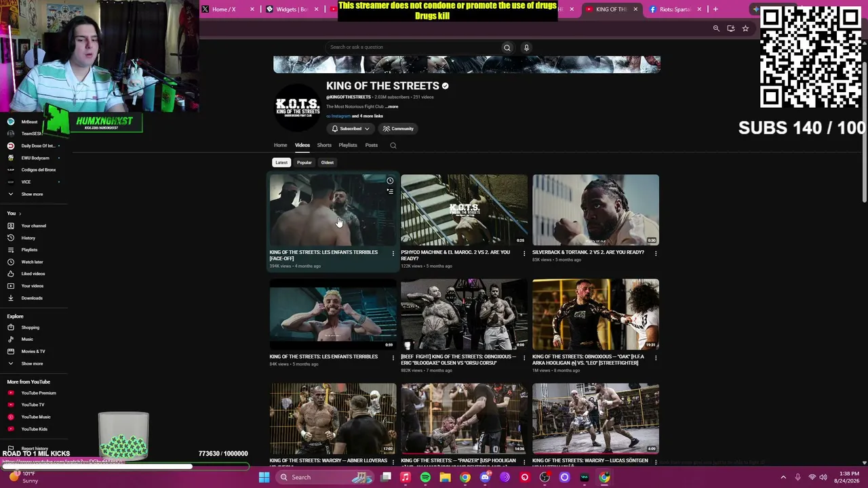This screenshot has width=868, height=488.
Task: Switch to the channel Playlists tab
Action: click(x=348, y=145)
